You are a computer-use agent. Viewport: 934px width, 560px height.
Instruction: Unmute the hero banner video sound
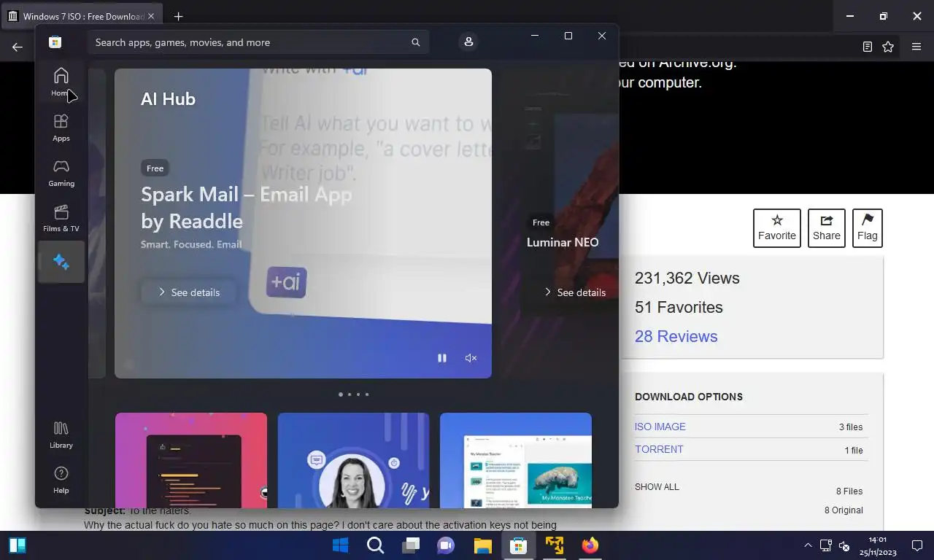tap(471, 358)
